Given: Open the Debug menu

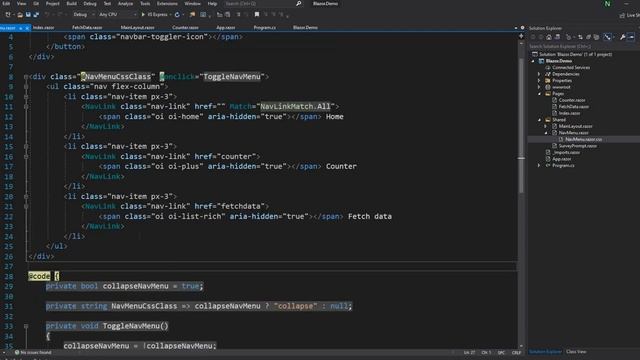Looking at the screenshot, I should click(x=90, y=4).
